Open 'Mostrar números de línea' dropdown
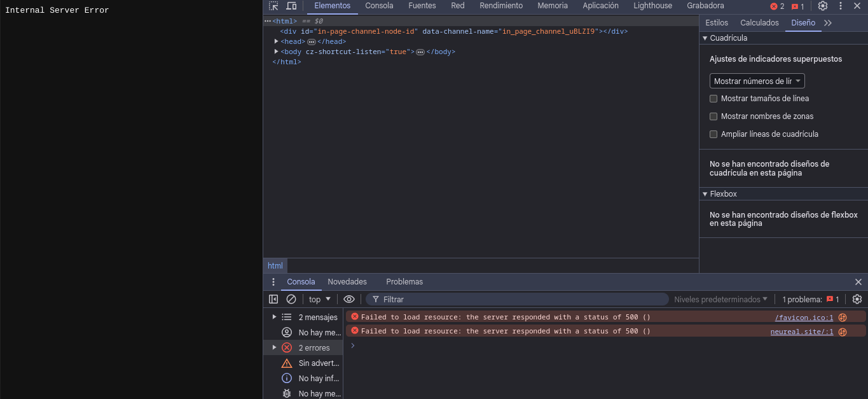Image resolution: width=868 pixels, height=399 pixels. [757, 81]
